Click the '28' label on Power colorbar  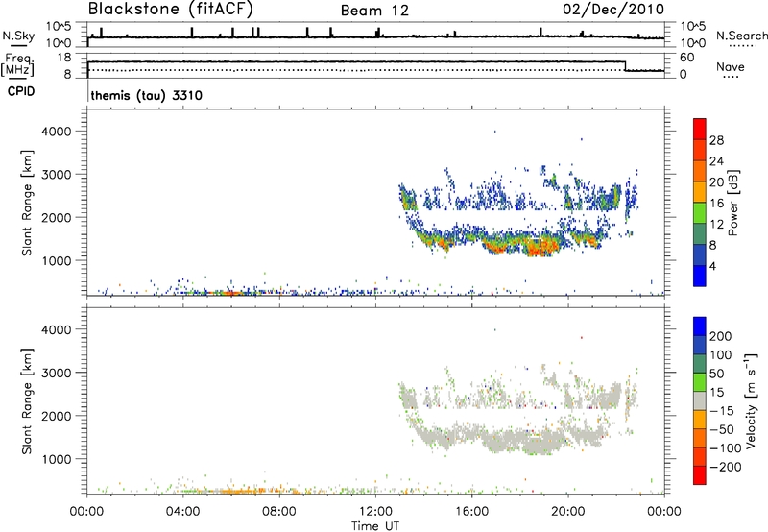click(716, 140)
